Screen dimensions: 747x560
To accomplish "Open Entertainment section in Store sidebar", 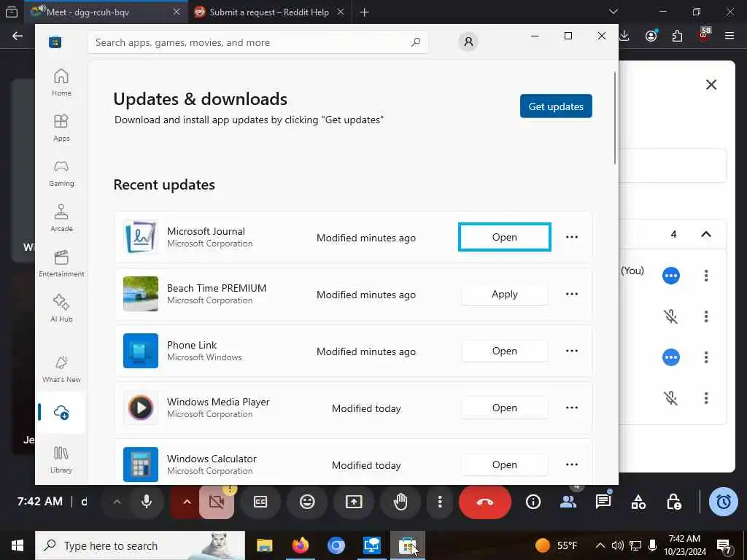I will 61,263.
